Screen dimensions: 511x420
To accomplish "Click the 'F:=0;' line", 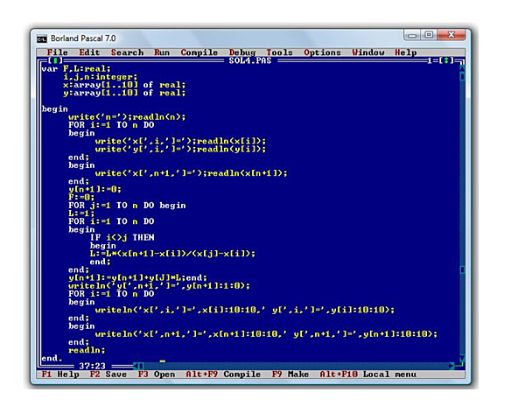I will coord(81,197).
